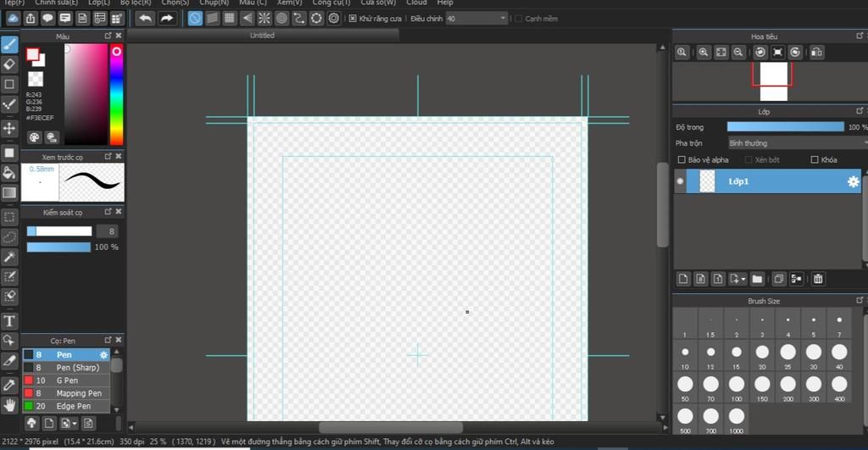Select the transparent color swatch
The image size is (868, 450).
click(36, 79)
